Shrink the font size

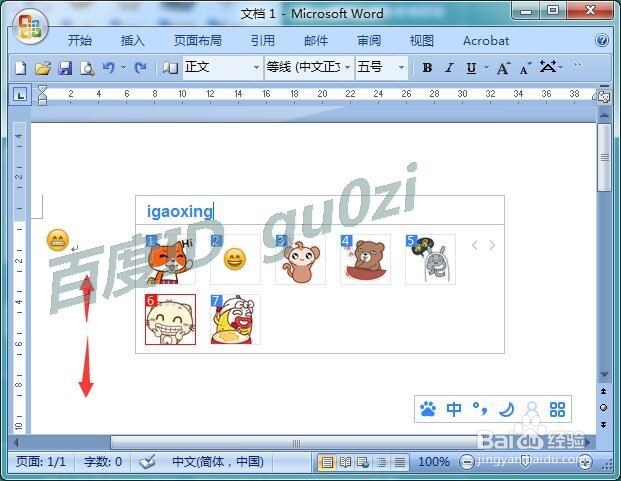click(x=525, y=68)
